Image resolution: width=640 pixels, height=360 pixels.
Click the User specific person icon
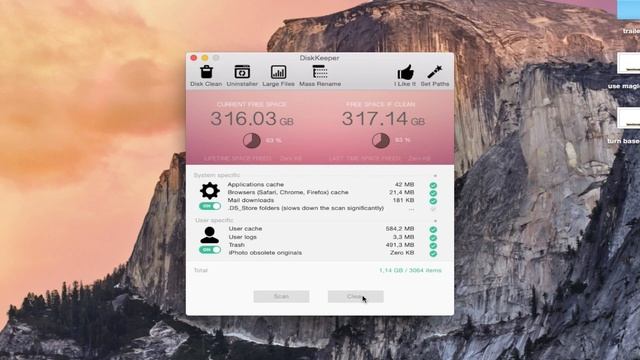point(209,235)
